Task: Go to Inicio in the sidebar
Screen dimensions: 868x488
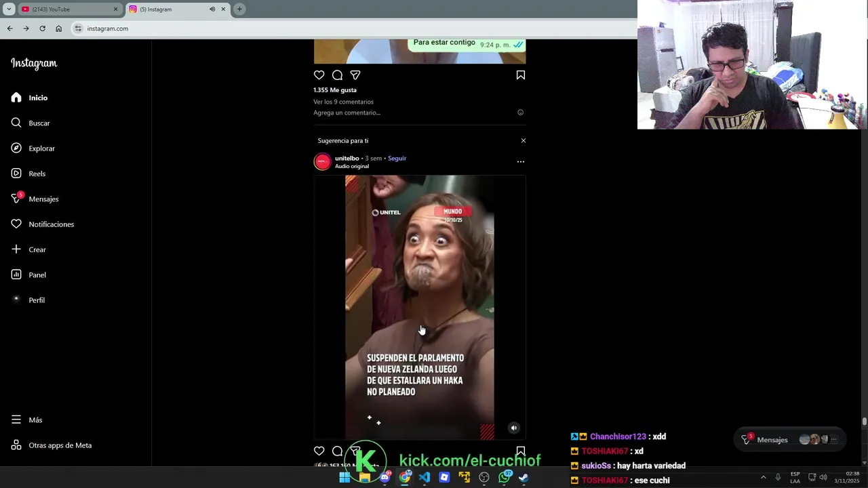Action: (30, 98)
